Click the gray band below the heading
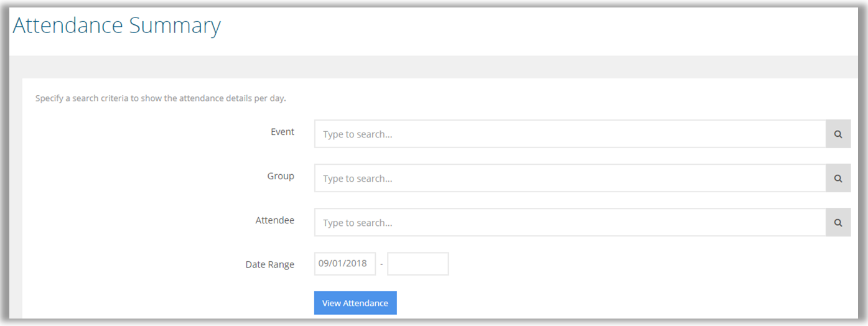This screenshot has width=868, height=326. coord(436,67)
